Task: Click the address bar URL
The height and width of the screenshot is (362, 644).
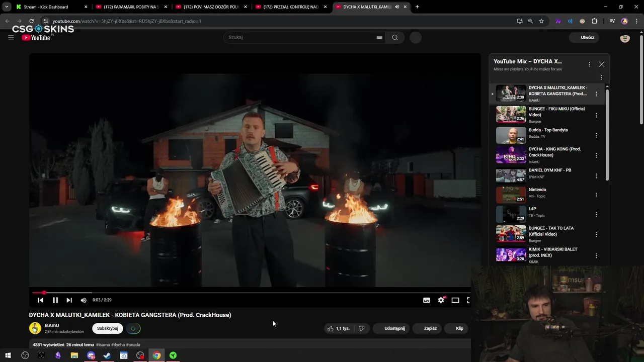Action: click(127, 21)
